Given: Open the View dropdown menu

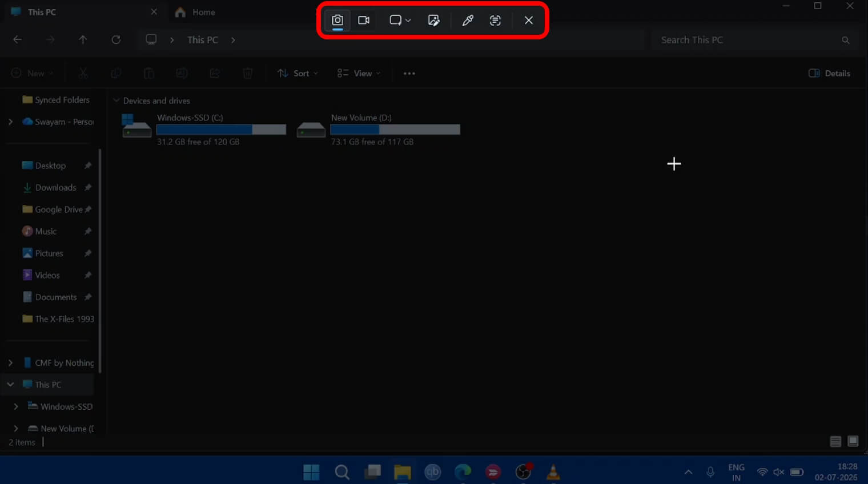Looking at the screenshot, I should pyautogui.click(x=359, y=73).
